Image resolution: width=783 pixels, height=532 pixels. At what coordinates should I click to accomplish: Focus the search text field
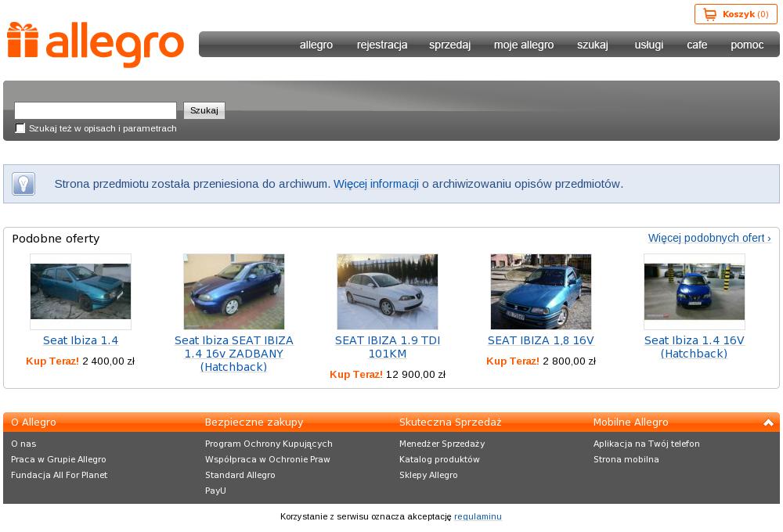point(96,110)
